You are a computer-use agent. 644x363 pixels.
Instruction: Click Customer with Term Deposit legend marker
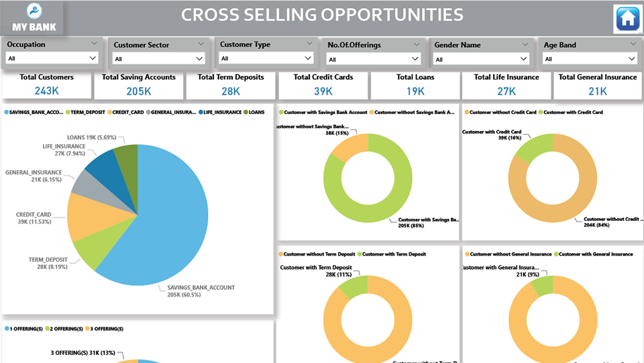tap(362, 254)
